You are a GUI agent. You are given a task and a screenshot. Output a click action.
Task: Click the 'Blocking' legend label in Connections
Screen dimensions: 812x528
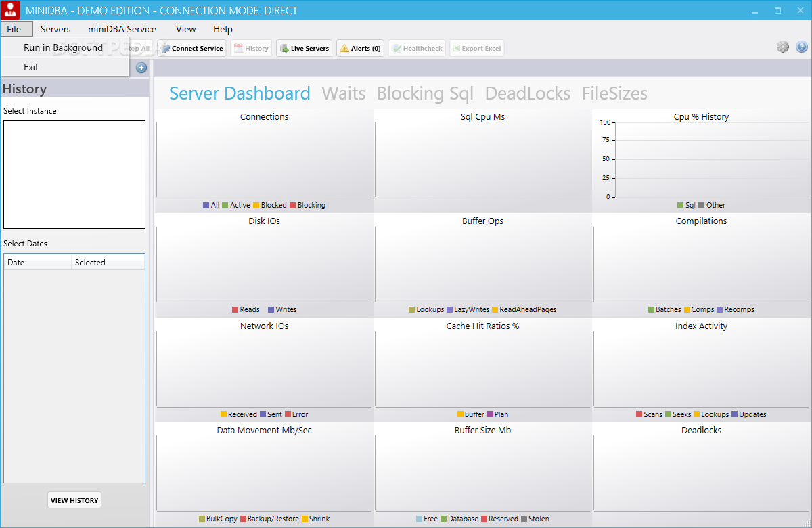[311, 205]
